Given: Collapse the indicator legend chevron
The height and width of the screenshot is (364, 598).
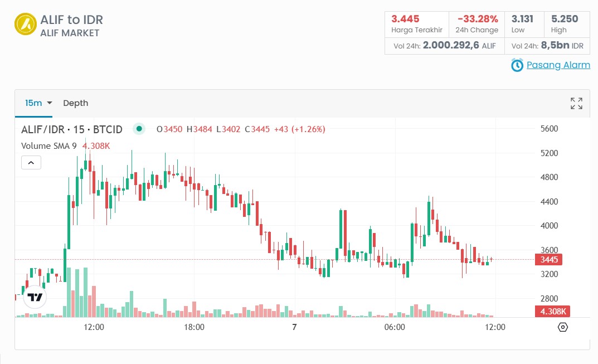Looking at the screenshot, I should click(x=31, y=163).
